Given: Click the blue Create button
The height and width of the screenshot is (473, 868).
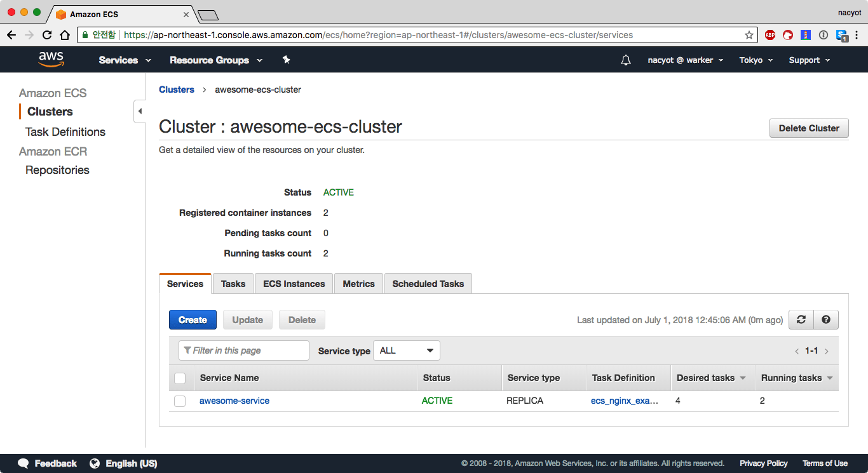Looking at the screenshot, I should point(193,320).
